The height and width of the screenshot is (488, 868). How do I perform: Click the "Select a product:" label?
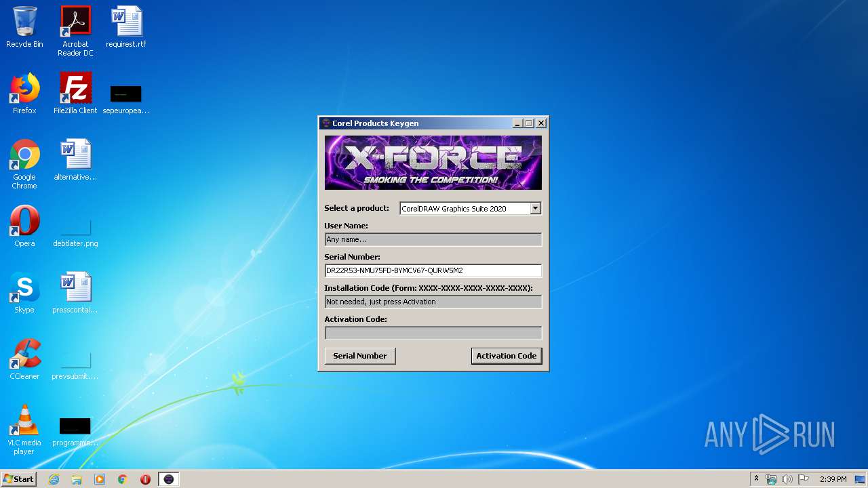[357, 208]
